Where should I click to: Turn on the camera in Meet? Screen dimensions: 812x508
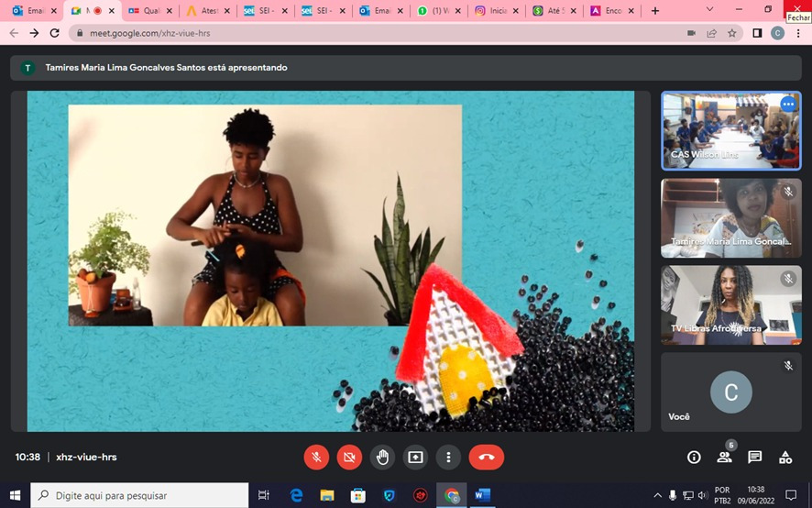pyautogui.click(x=349, y=458)
